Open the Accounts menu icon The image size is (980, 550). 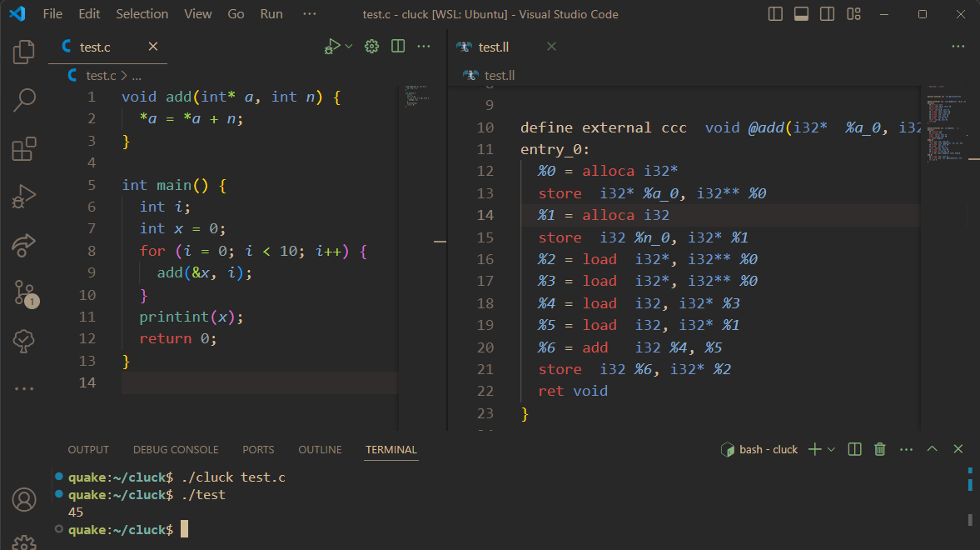(x=24, y=499)
